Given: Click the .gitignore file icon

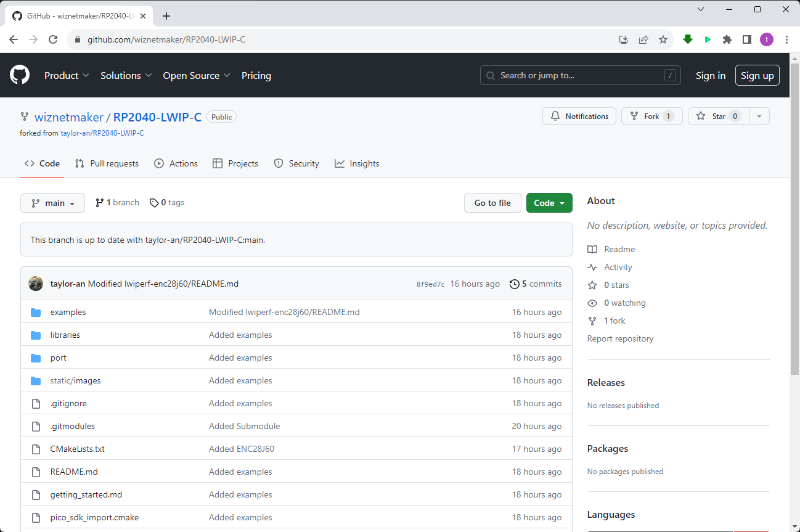Looking at the screenshot, I should (x=36, y=404).
